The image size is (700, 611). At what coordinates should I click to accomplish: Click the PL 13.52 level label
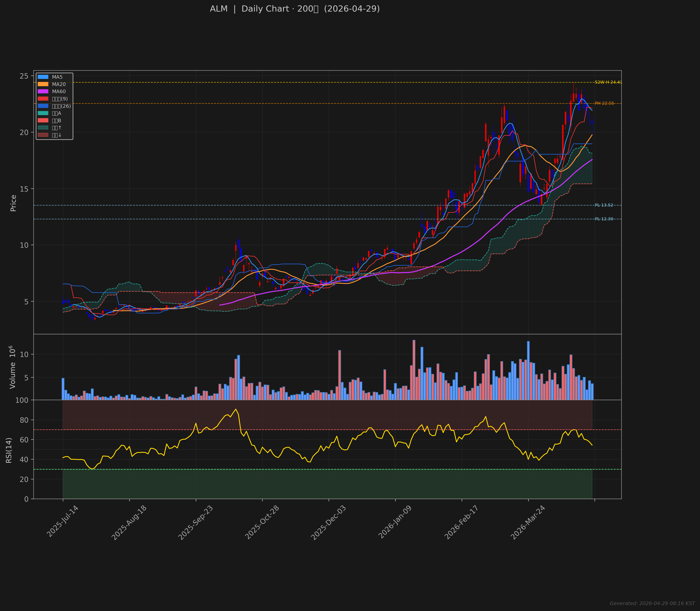[x=604, y=205]
